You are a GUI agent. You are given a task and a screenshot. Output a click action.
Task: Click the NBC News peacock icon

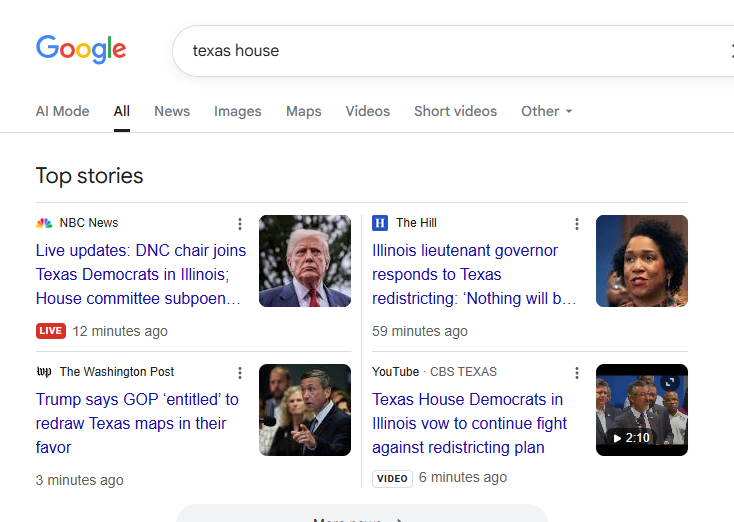pyautogui.click(x=44, y=223)
